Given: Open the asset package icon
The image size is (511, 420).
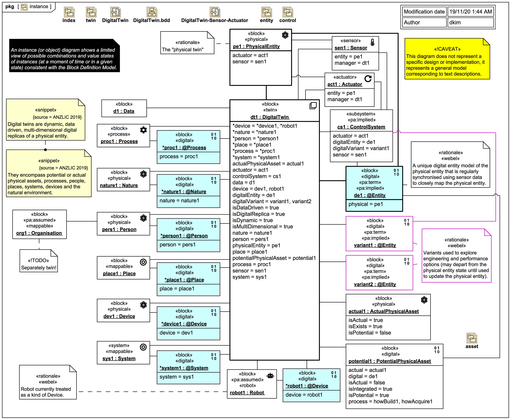Looking at the screenshot, I should (472, 338).
